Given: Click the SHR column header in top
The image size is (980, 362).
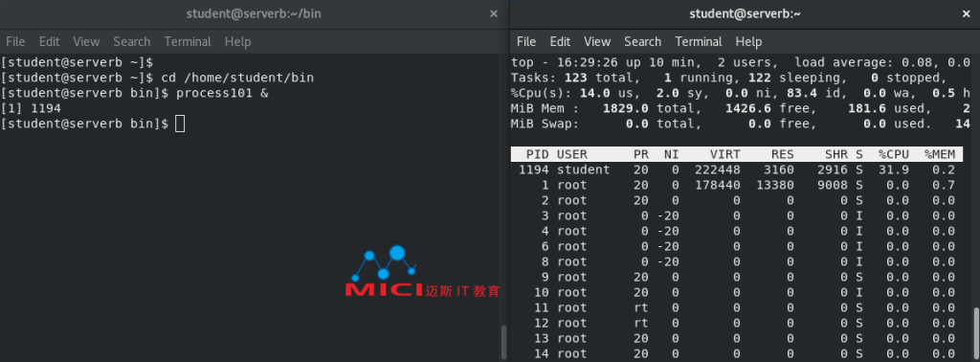Looking at the screenshot, I should 836,154.
